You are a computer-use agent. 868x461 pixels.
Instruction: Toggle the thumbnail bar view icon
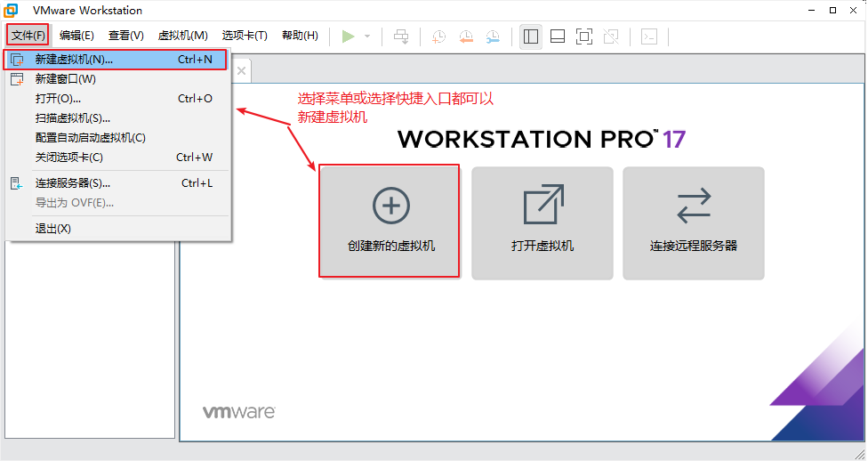pyautogui.click(x=558, y=36)
